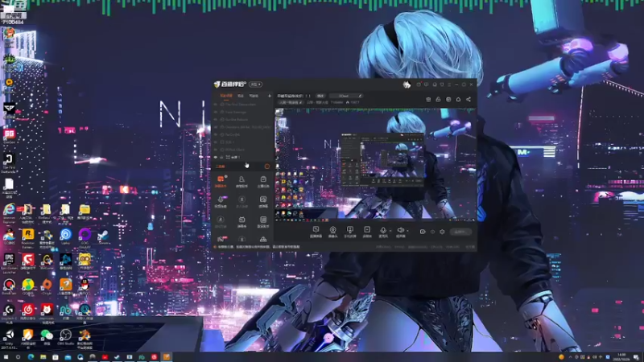
Task: Open WeChat desktop shortcut
Action: 47,337
